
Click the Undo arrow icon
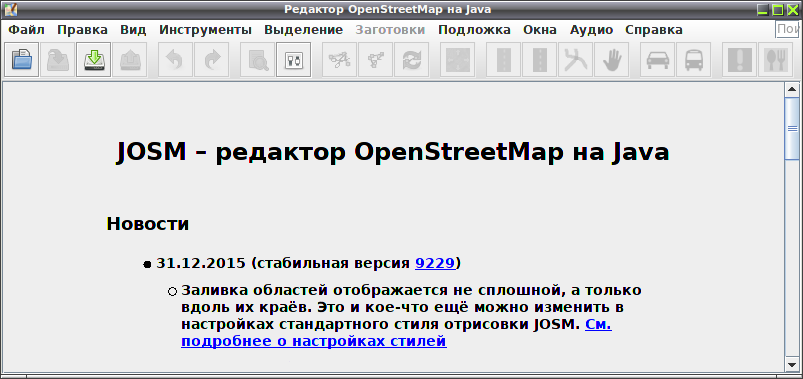click(175, 59)
